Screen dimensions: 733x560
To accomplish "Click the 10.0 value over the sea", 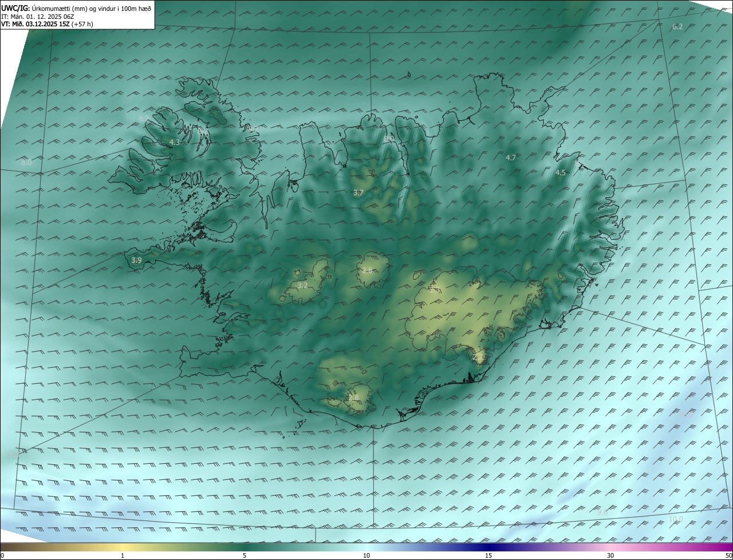I will pyautogui.click(x=676, y=519).
